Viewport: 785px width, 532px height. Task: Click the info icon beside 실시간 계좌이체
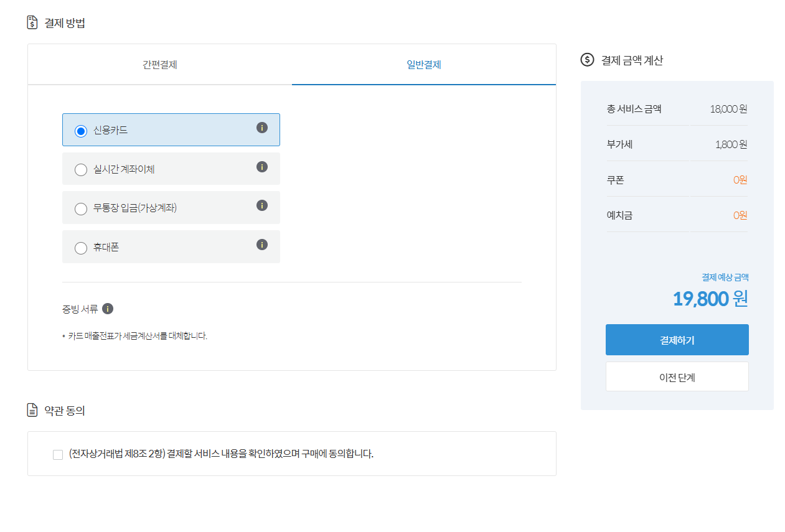[x=261, y=167]
